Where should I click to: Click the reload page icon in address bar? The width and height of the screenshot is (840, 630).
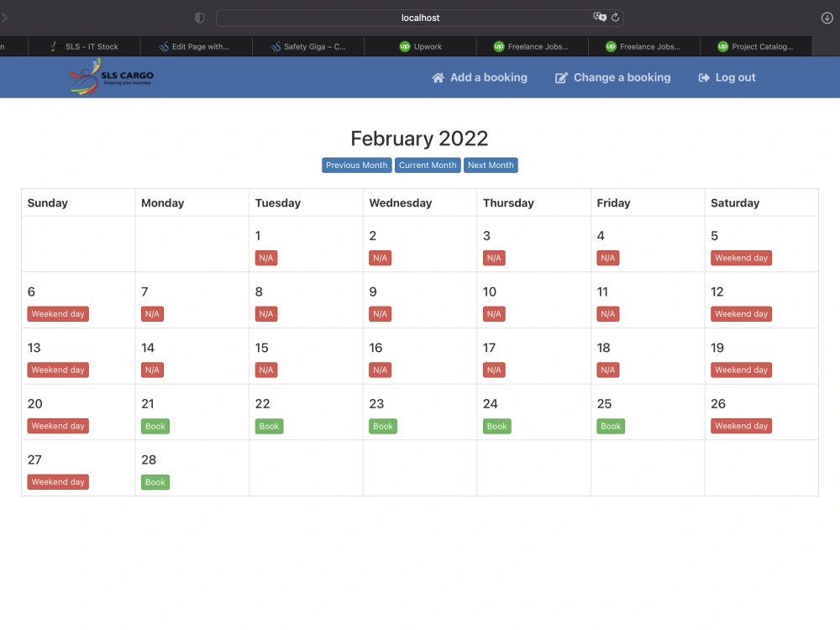[x=615, y=17]
